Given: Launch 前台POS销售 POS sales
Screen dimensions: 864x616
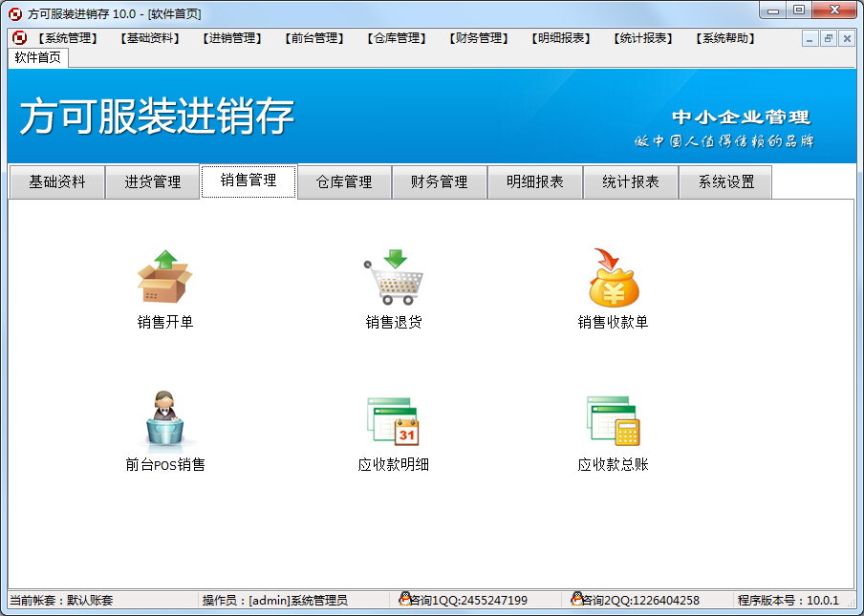Looking at the screenshot, I should pyautogui.click(x=164, y=420).
